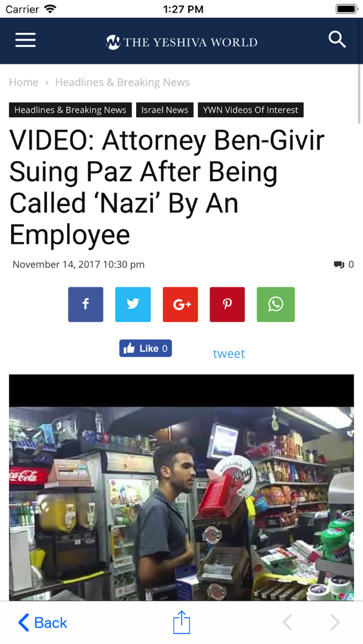Share article on Twitter
363x644 pixels.
[x=133, y=305]
